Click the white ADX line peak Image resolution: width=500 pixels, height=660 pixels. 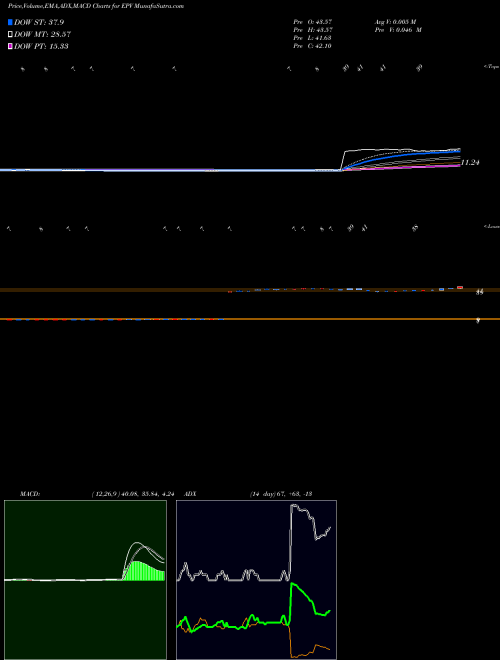click(296, 508)
